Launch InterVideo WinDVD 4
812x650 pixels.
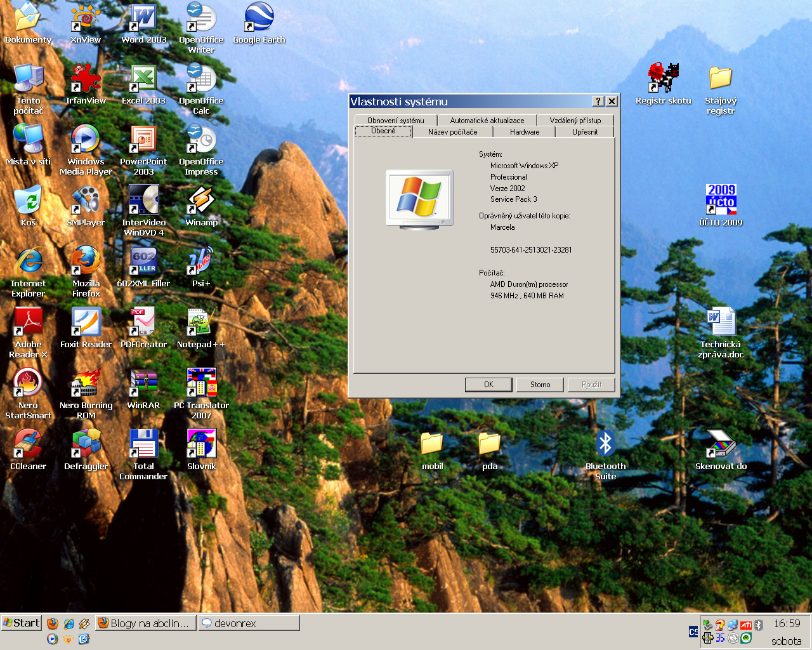[x=143, y=211]
